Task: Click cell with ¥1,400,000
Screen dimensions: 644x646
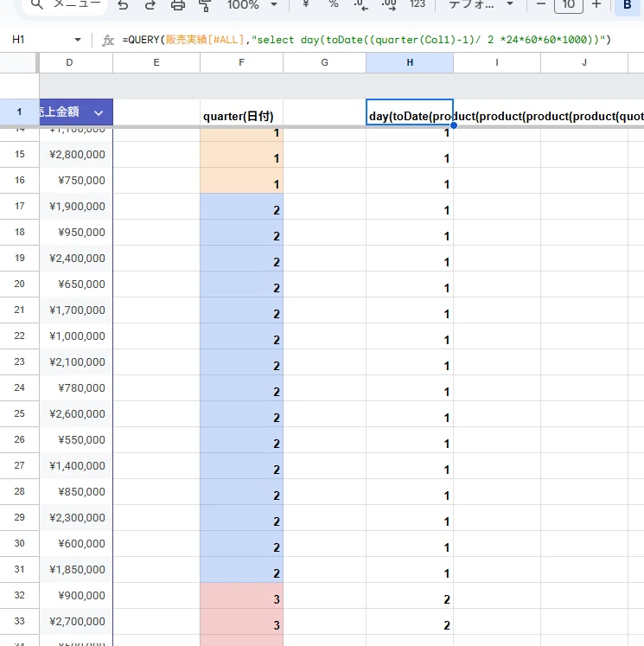Action: (x=76, y=466)
